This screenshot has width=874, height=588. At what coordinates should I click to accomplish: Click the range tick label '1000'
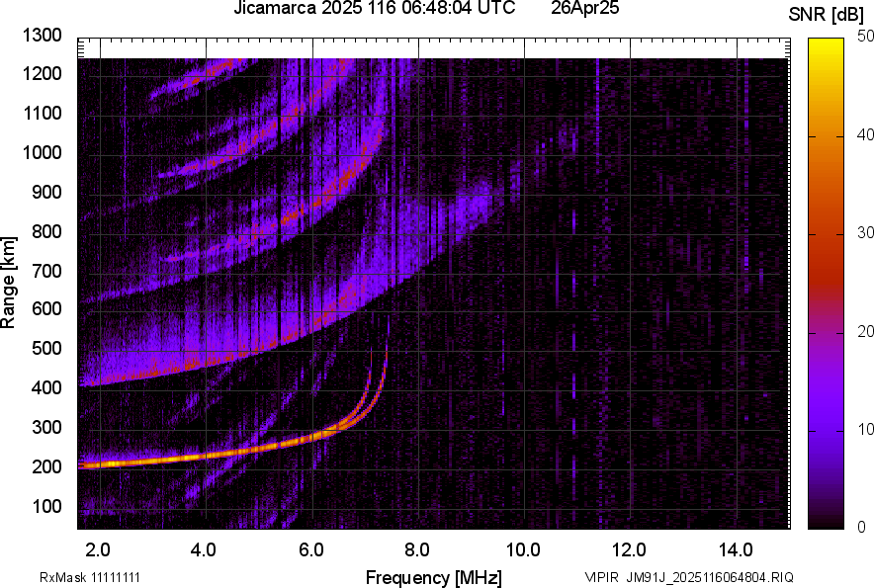tap(43, 152)
